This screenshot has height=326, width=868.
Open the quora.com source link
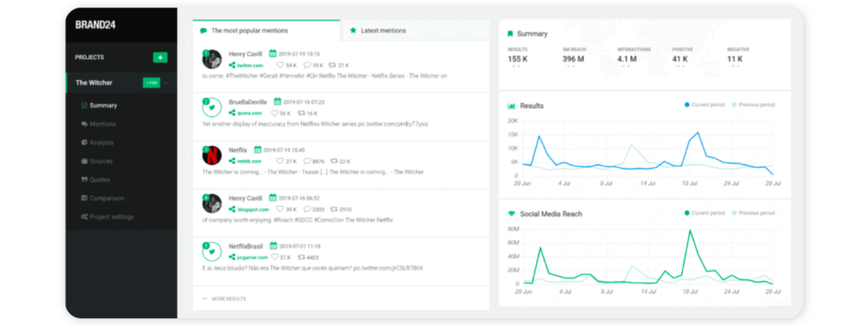click(x=249, y=113)
